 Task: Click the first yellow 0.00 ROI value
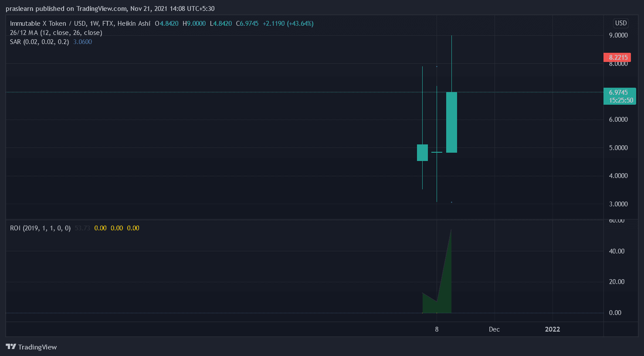[100, 228]
